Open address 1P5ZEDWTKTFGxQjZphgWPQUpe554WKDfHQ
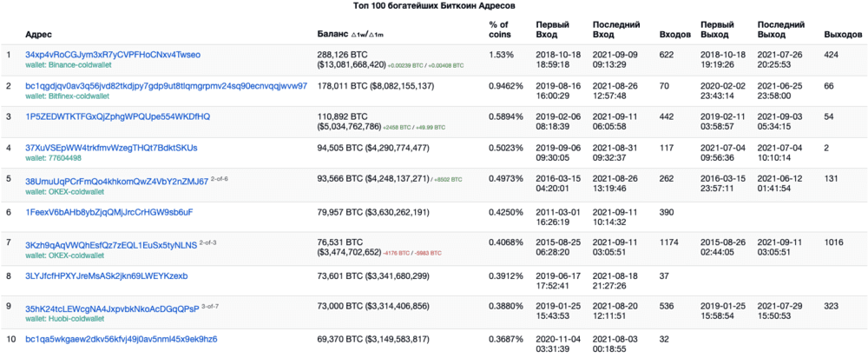This screenshot has width=868, height=358. (118, 117)
